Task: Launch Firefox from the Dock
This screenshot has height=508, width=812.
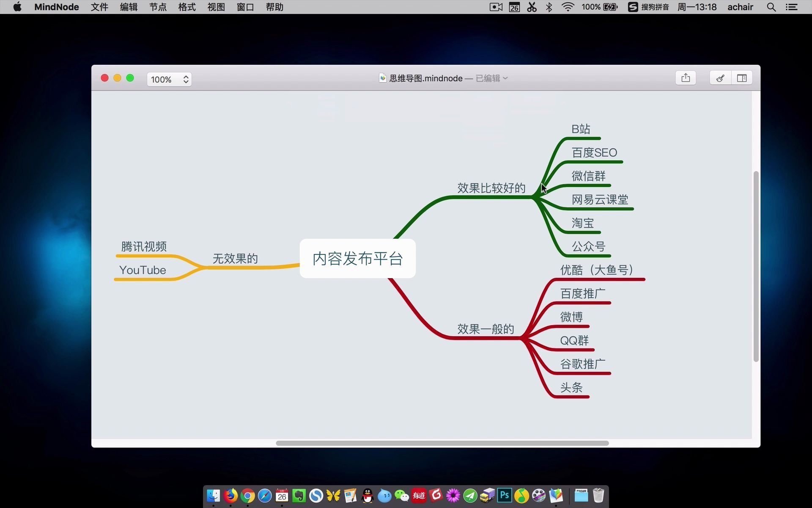Action: coord(230,495)
